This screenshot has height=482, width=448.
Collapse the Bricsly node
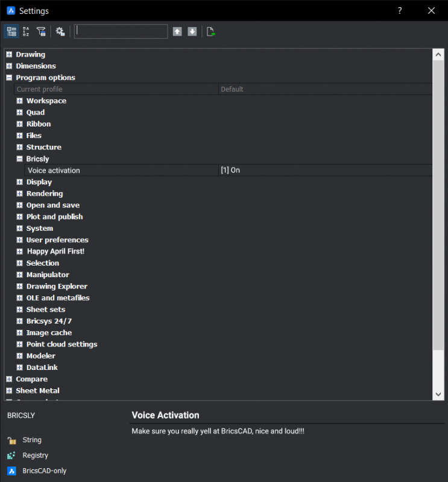(x=19, y=159)
